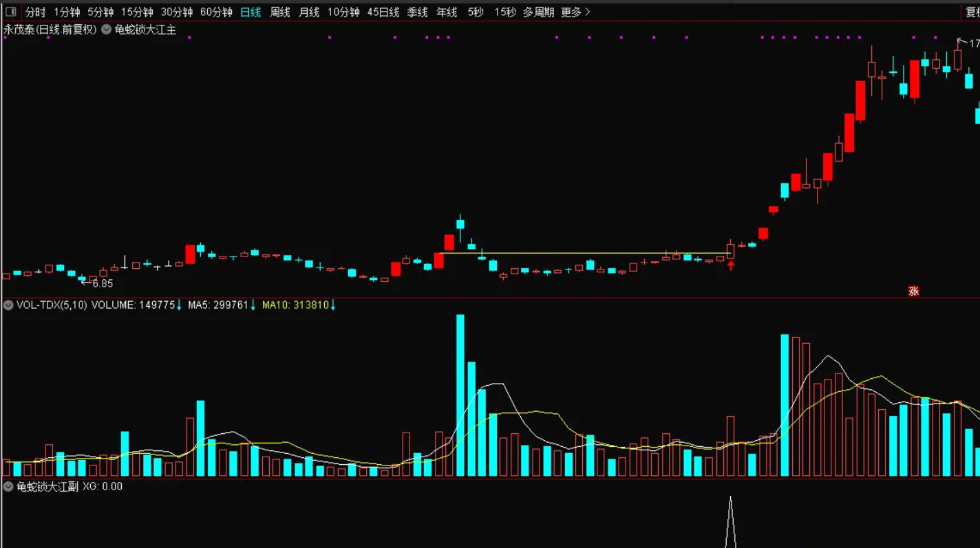
Task: Select the 周线 weekly period tab
Action: [280, 12]
